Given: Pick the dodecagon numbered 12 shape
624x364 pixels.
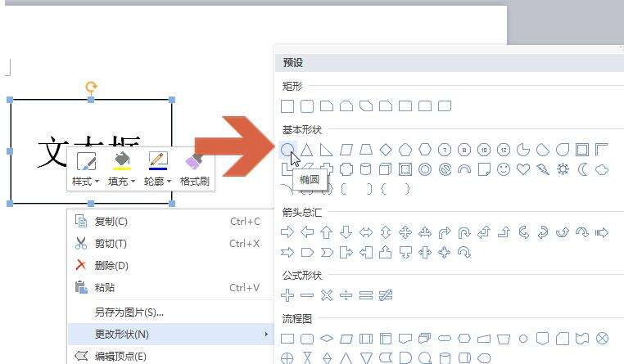Looking at the screenshot, I should click(x=504, y=150).
